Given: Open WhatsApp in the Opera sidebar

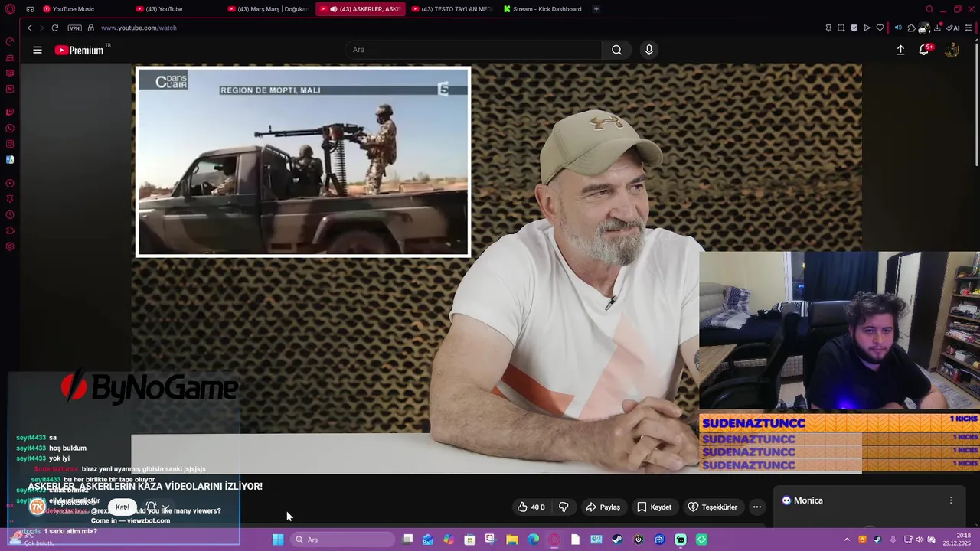Looking at the screenshot, I should [x=10, y=128].
